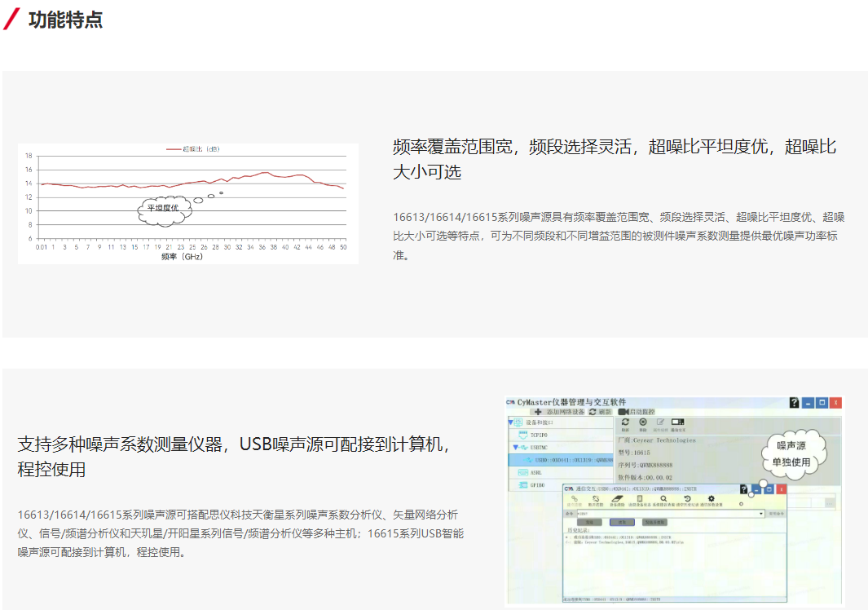Collapse the USBTMC tree node
868x610 pixels.
pos(515,448)
